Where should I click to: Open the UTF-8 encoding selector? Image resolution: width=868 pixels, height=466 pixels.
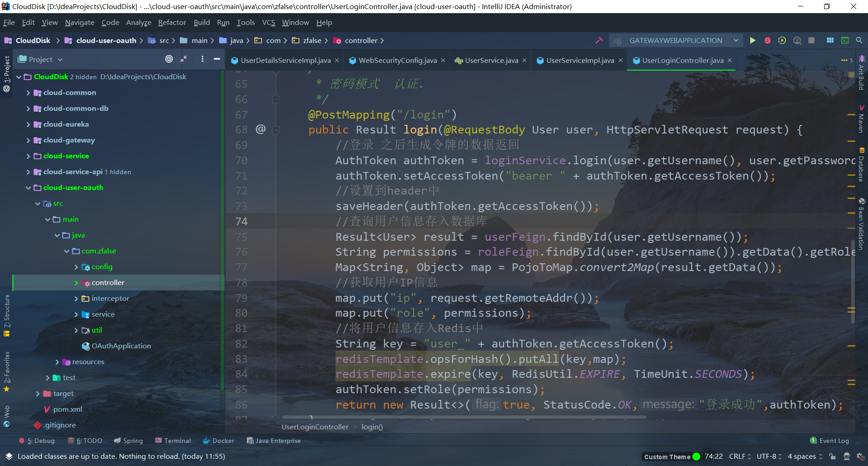[769, 456]
